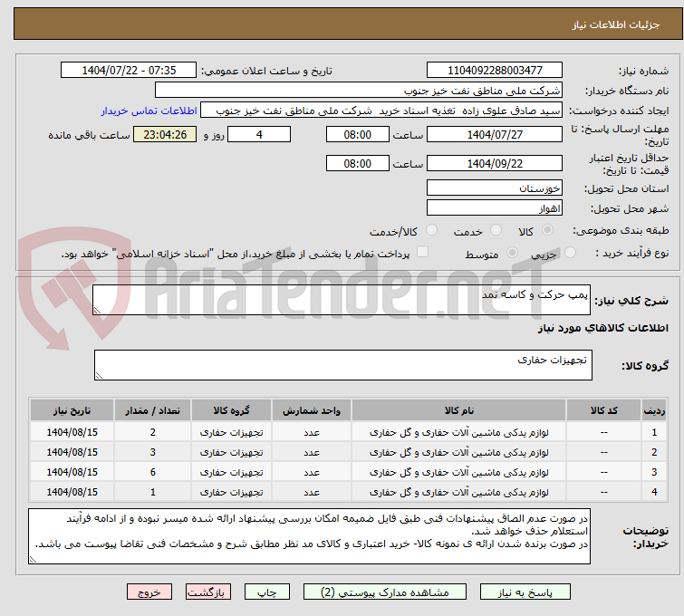Viewport: 684px width, 616px height.
Task: Click the resize handle of گروه کالا box
Action: 99,374
